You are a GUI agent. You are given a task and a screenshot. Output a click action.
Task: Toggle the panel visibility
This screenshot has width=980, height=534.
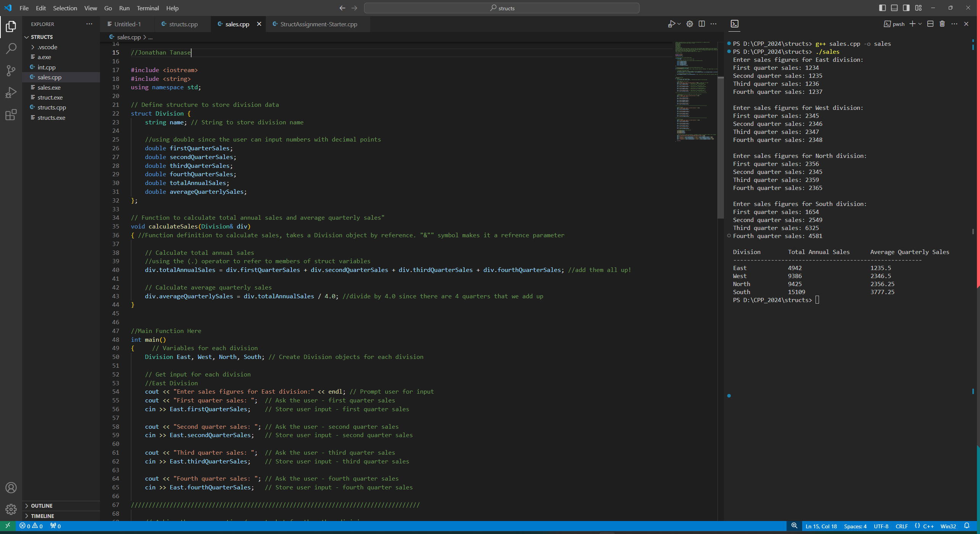pos(895,8)
